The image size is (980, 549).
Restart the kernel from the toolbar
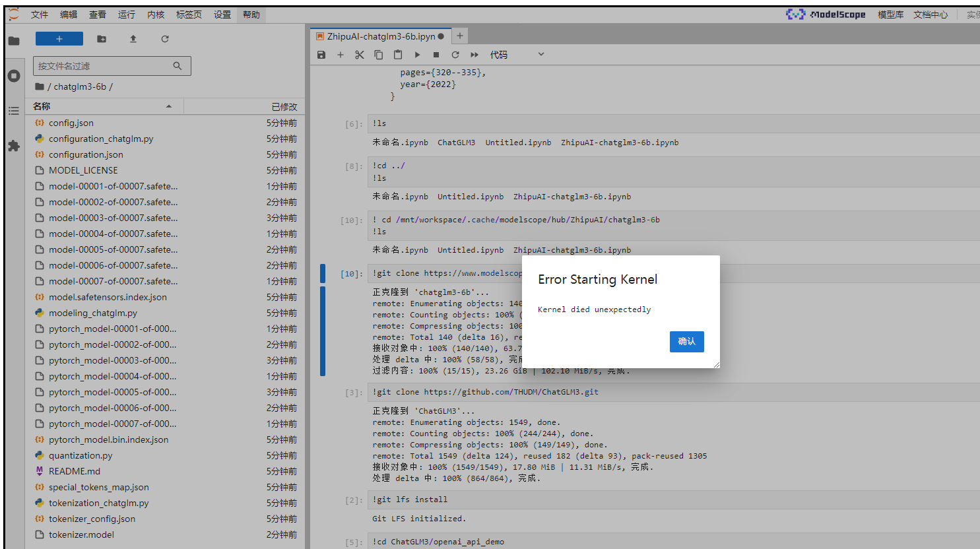455,55
